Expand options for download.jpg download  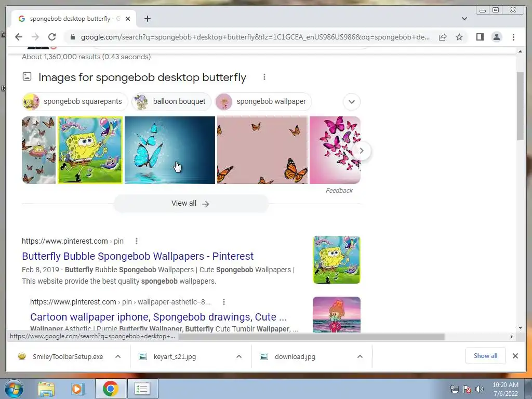click(360, 356)
